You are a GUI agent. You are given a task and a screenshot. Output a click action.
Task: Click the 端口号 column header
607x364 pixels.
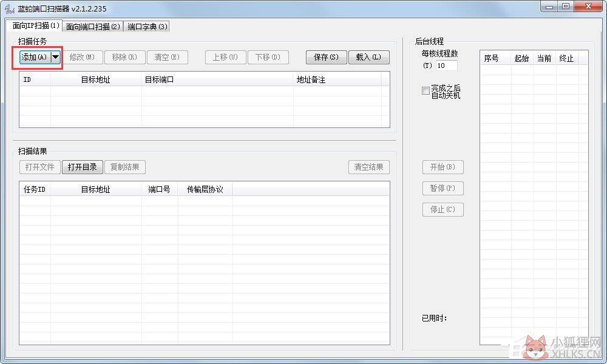tap(160, 189)
